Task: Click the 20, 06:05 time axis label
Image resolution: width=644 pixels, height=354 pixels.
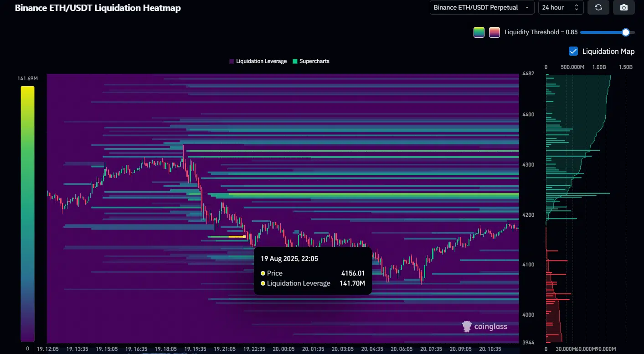Action: 402,349
